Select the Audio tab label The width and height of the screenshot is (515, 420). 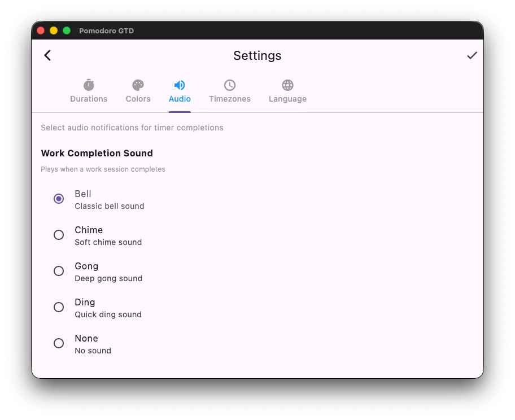pyautogui.click(x=180, y=99)
